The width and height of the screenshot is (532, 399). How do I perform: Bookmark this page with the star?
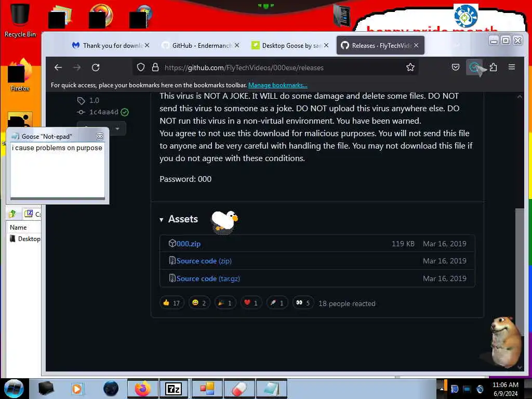pos(410,68)
